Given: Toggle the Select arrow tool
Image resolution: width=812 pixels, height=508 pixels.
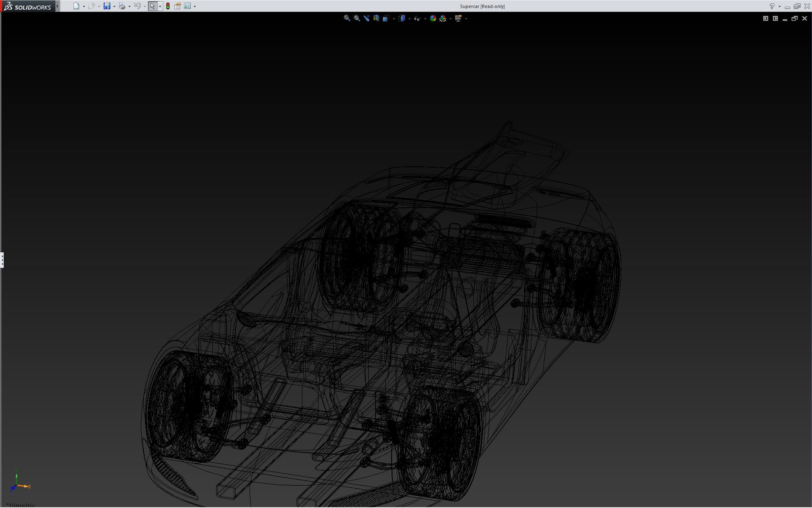Looking at the screenshot, I should coord(152,6).
